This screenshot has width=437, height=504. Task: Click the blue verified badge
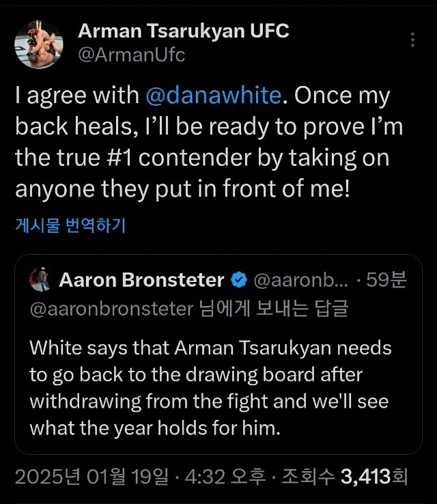pos(238,279)
